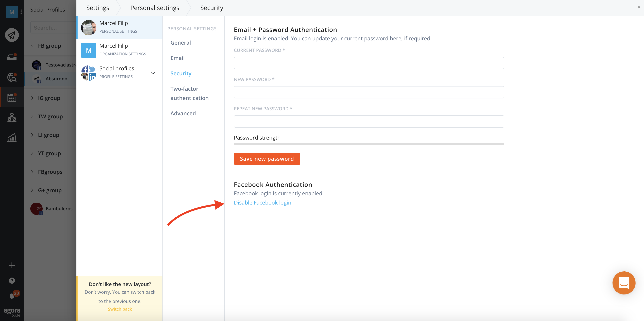Click the plus add icon in sidebar
The height and width of the screenshot is (321, 644).
tap(12, 265)
